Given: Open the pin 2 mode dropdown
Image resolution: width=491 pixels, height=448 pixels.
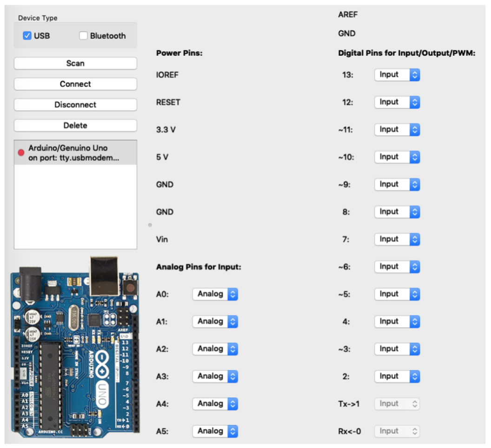Looking at the screenshot, I should 397,376.
